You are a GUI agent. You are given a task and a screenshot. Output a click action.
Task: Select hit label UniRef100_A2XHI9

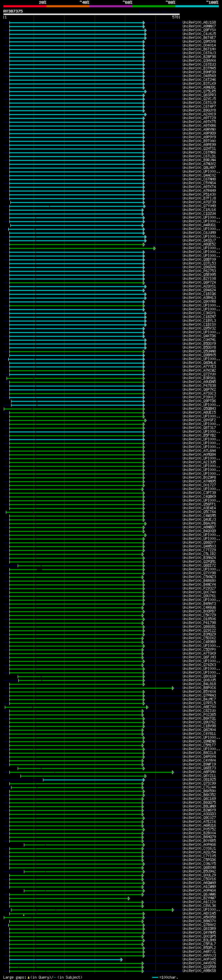coord(199,114)
